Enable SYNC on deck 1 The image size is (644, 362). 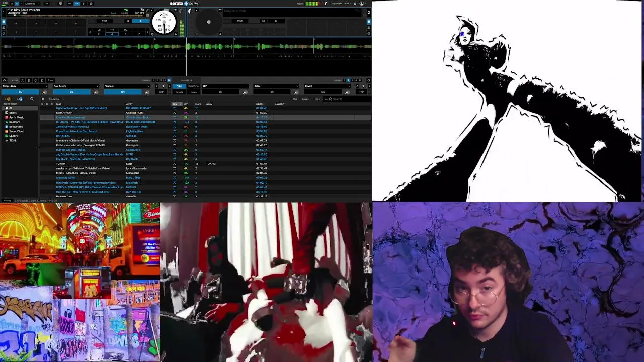click(x=105, y=21)
